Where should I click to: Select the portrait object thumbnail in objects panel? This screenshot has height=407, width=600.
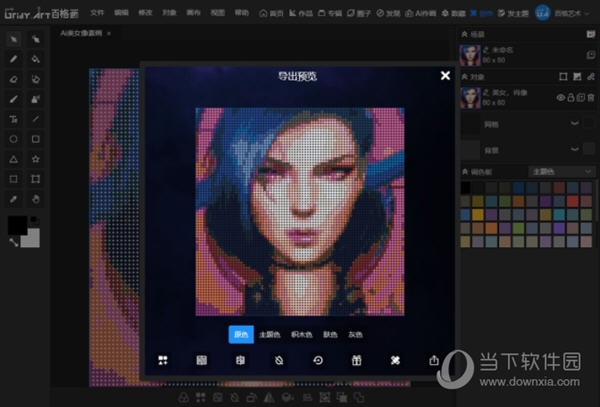470,98
